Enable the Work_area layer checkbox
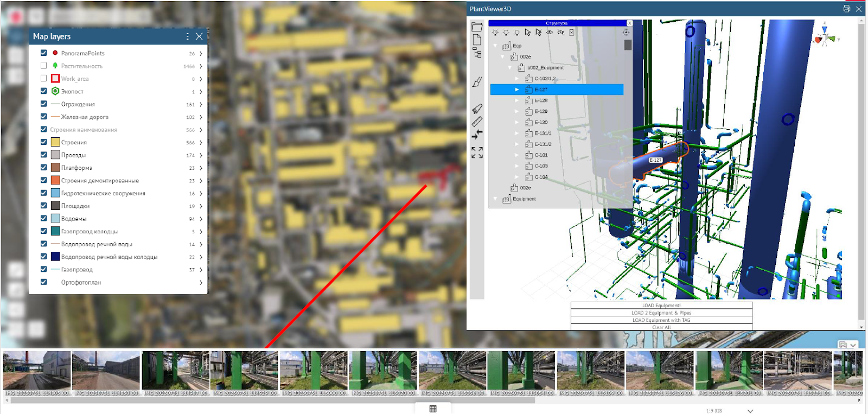868x414 pixels. pyautogui.click(x=43, y=78)
